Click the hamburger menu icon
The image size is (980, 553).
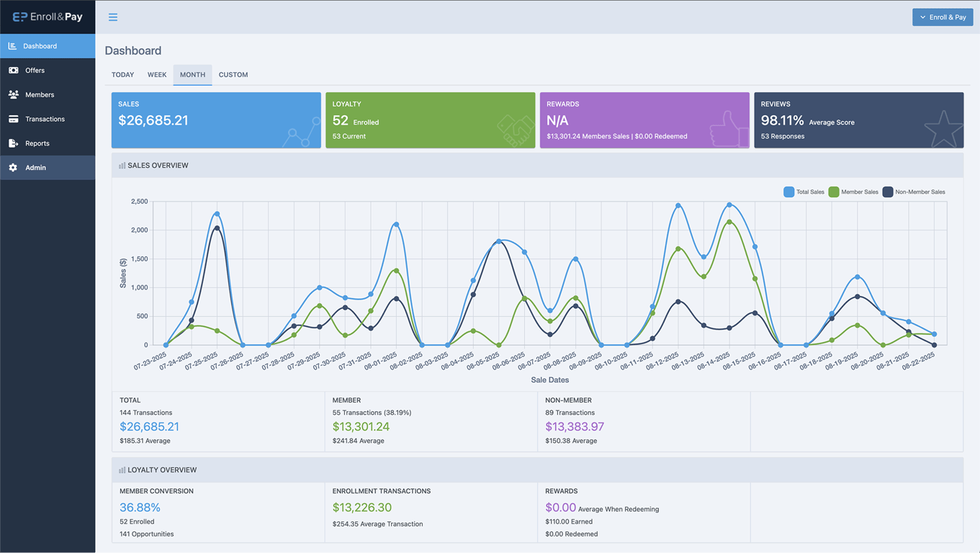113,17
